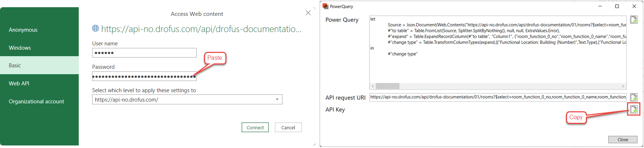644x148 pixels.
Task: Expand the settings level dropdown
Action: click(x=277, y=100)
